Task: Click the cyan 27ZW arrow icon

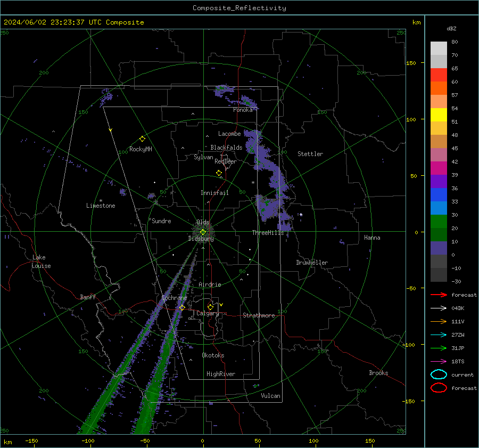Action: coord(439,335)
